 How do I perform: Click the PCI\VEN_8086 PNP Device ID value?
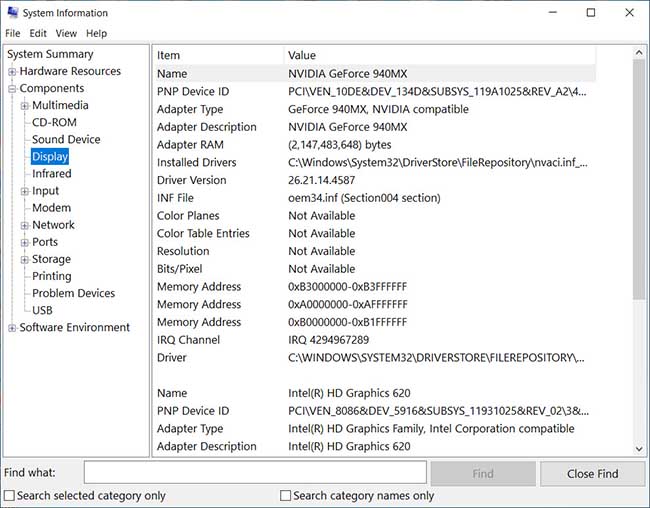438,411
